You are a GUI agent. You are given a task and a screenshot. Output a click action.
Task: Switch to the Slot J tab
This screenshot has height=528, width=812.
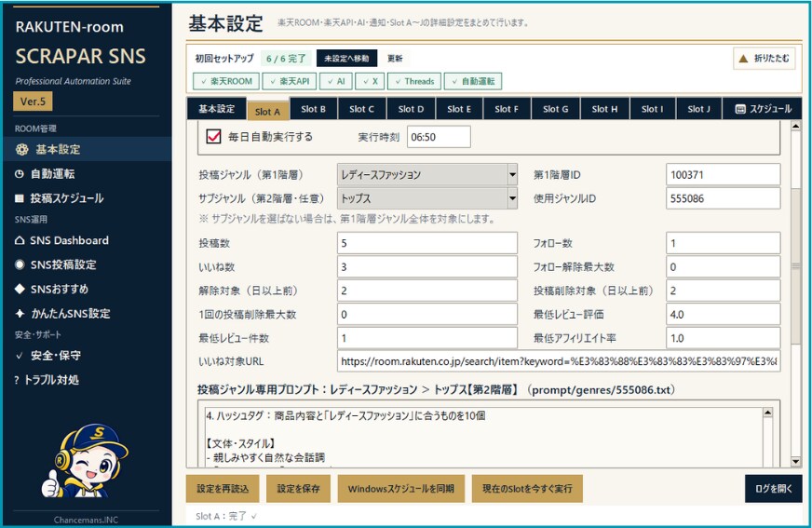(698, 109)
